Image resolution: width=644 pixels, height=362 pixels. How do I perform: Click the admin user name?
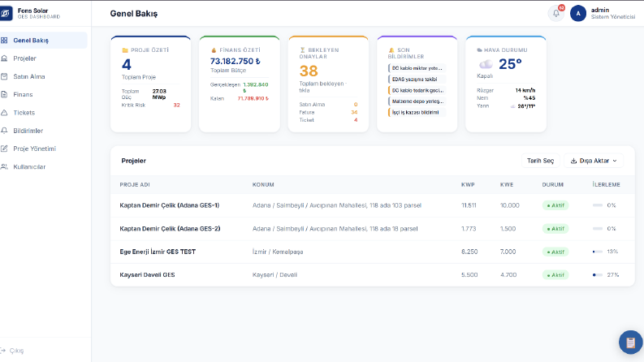[600, 10]
